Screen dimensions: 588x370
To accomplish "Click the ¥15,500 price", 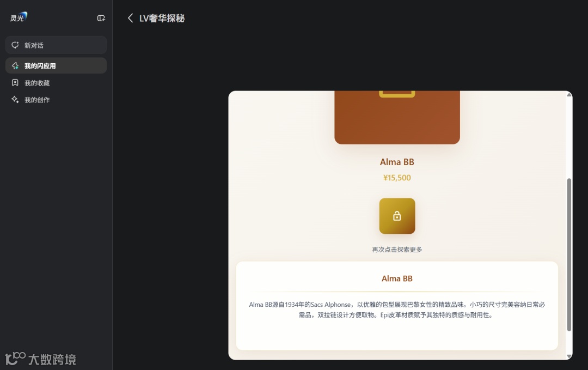I will coord(397,178).
